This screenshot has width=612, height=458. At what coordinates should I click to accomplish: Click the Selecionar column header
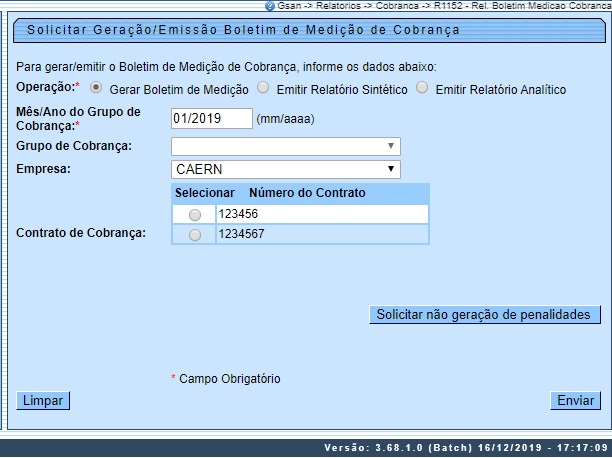[x=204, y=192]
